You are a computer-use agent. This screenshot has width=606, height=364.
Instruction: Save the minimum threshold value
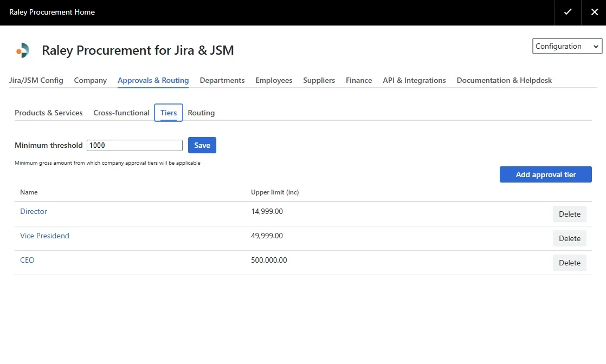[202, 145]
